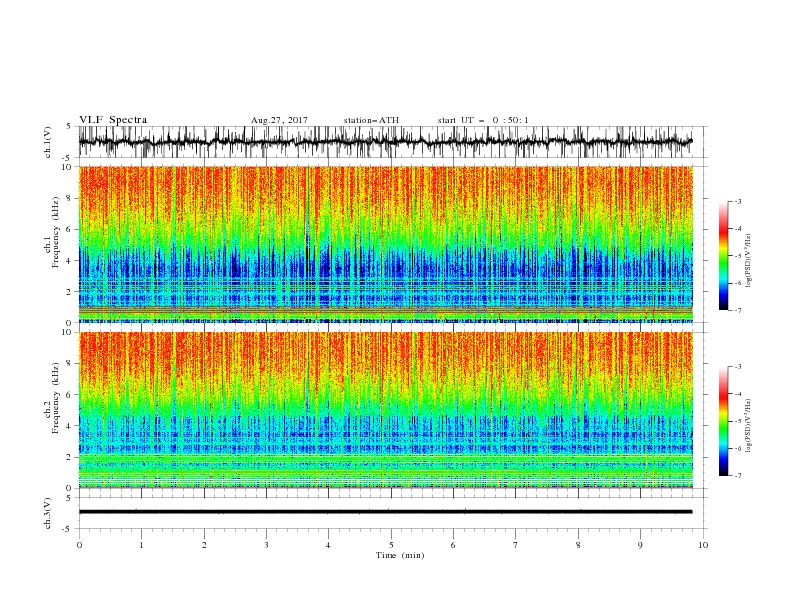Viewport: 792px width, 612px height.
Task: Click the "5" tick on the ch.1(V) axis
Action: pos(69,127)
